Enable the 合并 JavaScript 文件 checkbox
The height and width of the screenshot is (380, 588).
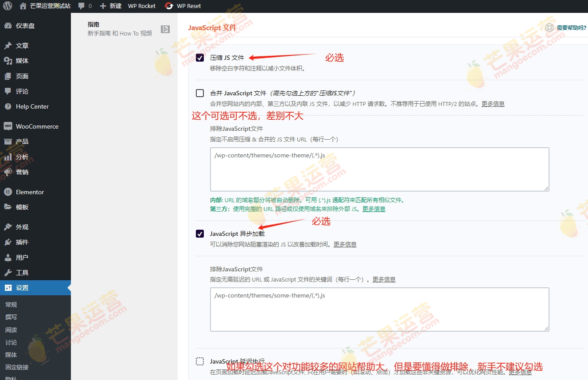coord(200,93)
